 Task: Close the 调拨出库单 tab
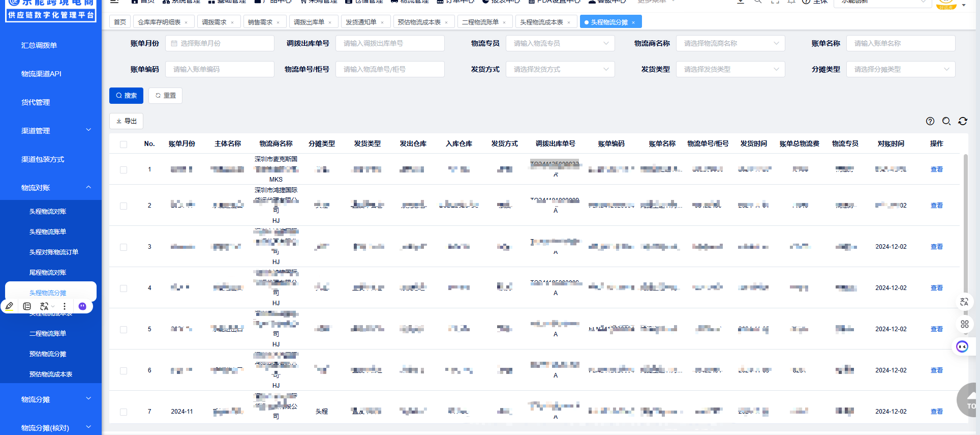[x=330, y=22]
